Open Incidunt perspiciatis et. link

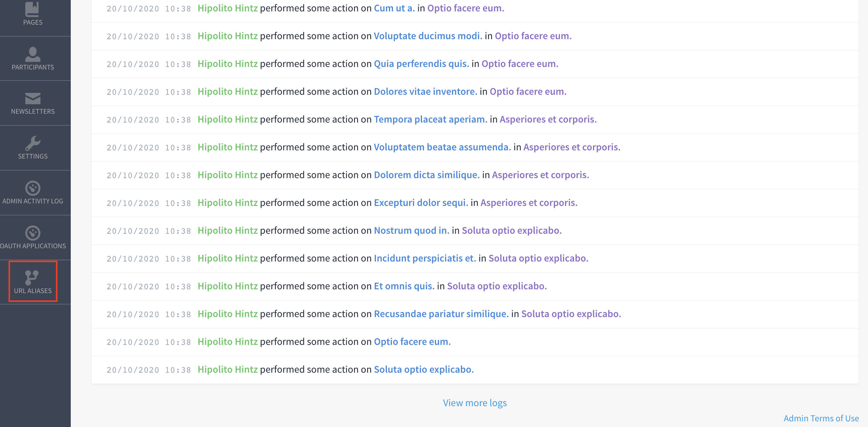click(425, 258)
